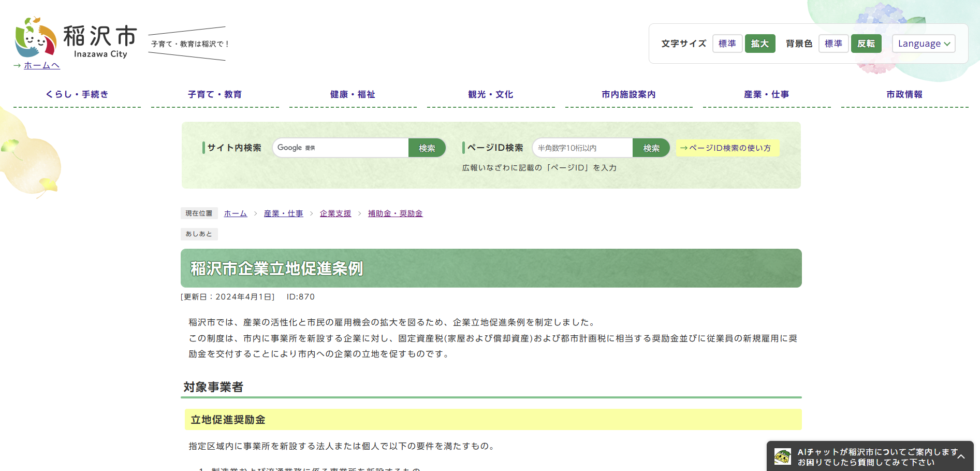Click the site search 検索 button

[x=427, y=148]
